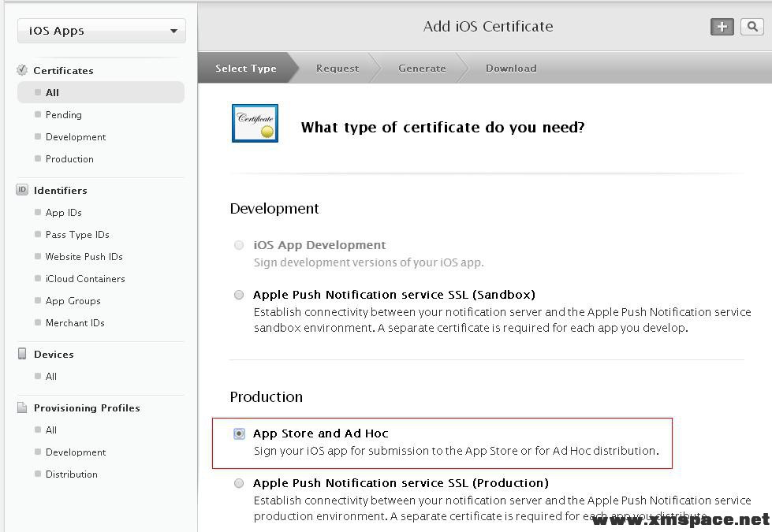772x532 pixels.
Task: Open All under Certificates
Action: 101,92
